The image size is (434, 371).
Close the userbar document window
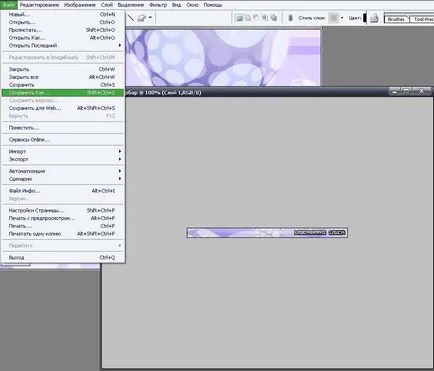click(x=422, y=91)
